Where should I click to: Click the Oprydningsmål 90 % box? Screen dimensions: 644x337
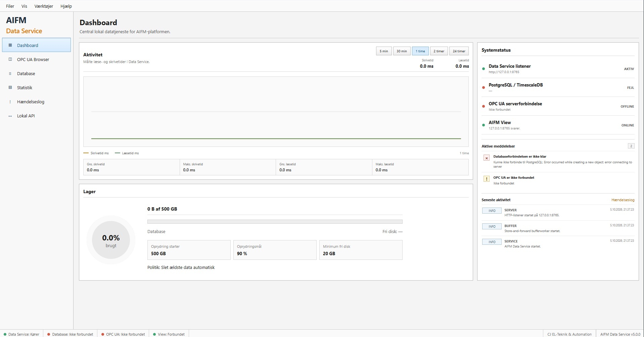point(275,250)
